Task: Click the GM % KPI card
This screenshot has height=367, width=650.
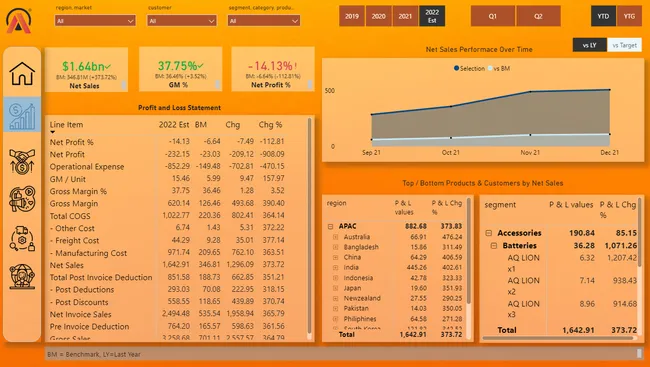Action: pos(180,69)
